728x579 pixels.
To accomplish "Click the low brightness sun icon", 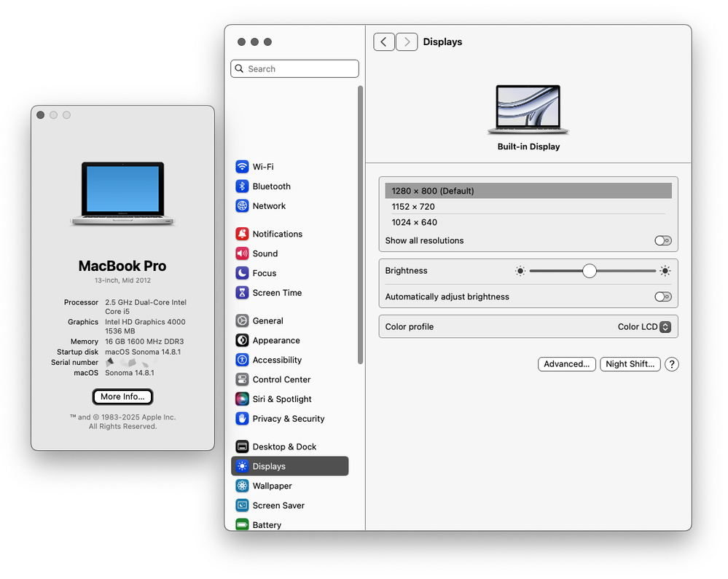I will point(520,271).
